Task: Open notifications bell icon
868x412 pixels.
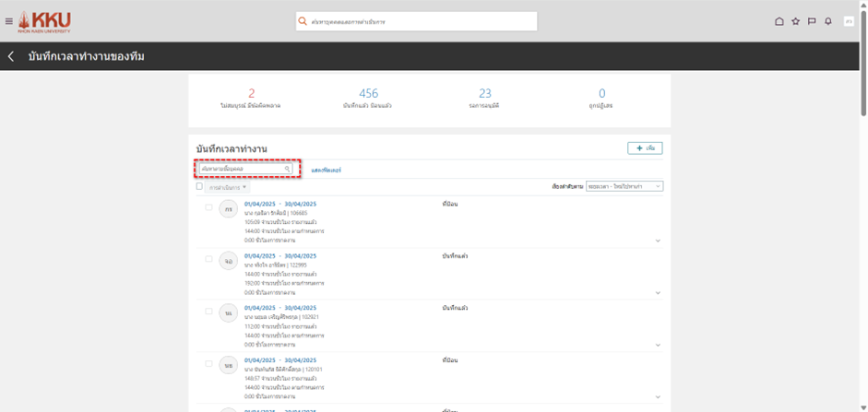Action: (828, 21)
